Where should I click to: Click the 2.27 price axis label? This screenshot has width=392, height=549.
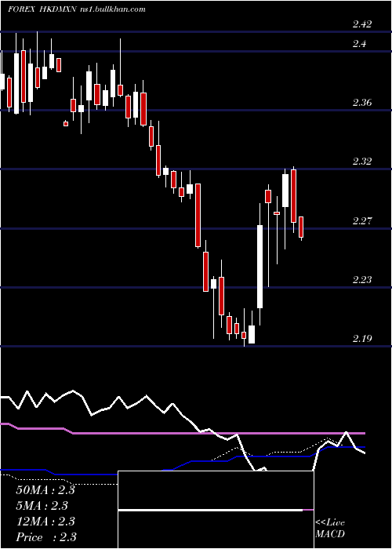click(362, 221)
